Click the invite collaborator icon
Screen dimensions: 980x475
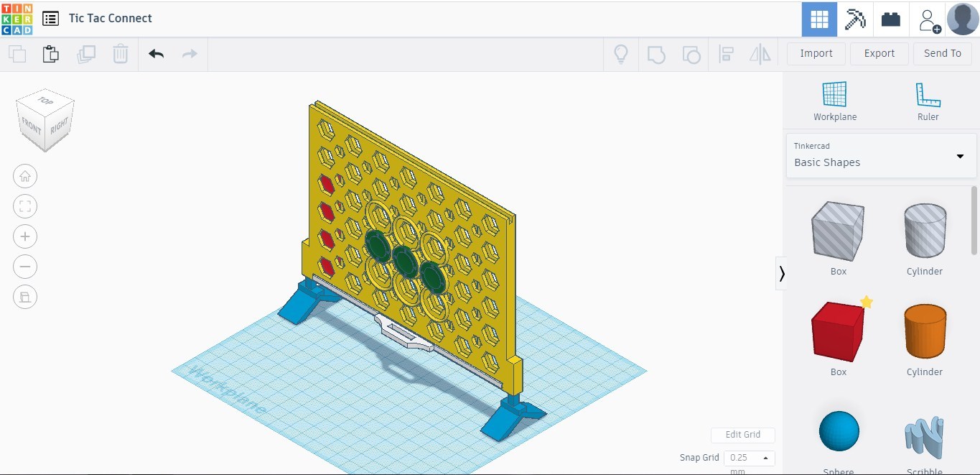[x=928, y=19]
